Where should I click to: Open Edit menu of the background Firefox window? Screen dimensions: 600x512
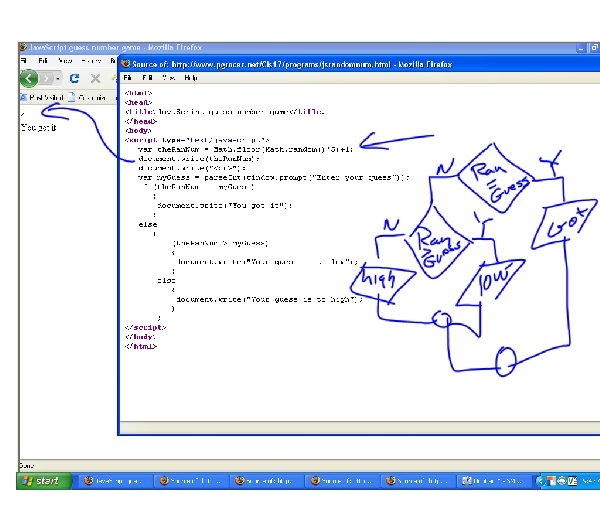(43, 60)
